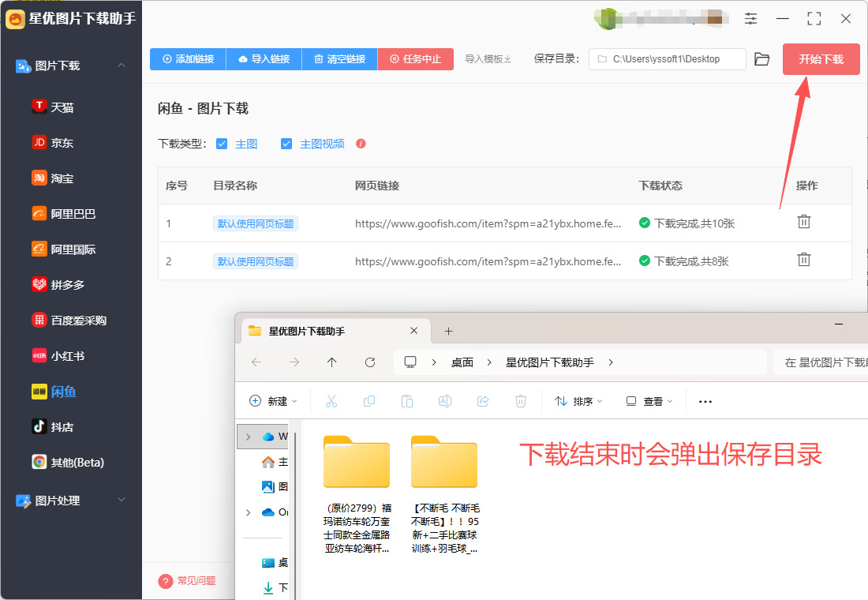This screenshot has height=600, width=868.
Task: Open the Tmall (天猫) download section
Action: pyautogui.click(x=53, y=107)
